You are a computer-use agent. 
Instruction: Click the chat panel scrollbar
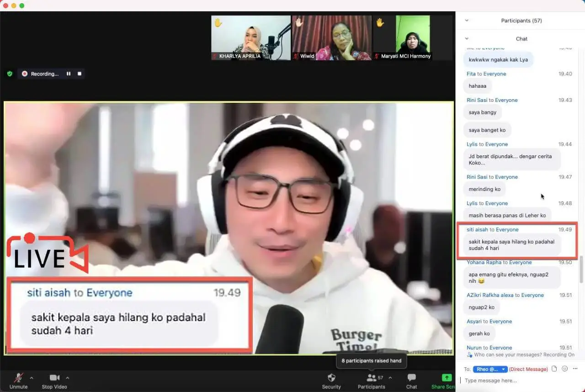581,269
